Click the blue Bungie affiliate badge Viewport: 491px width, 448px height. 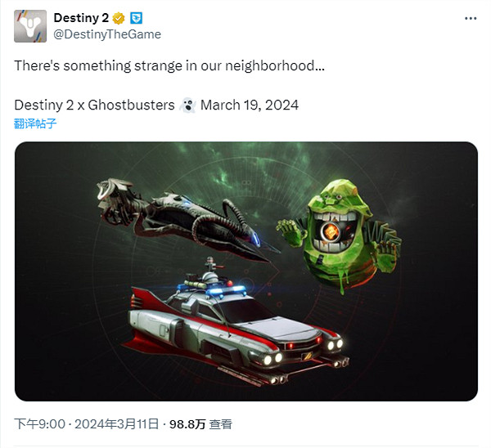click(x=136, y=18)
